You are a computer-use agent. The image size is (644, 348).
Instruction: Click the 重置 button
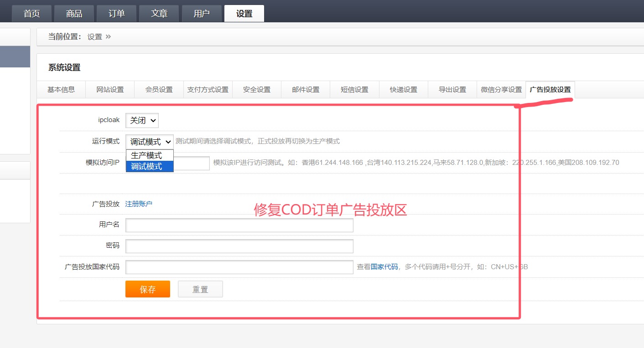pyautogui.click(x=200, y=289)
